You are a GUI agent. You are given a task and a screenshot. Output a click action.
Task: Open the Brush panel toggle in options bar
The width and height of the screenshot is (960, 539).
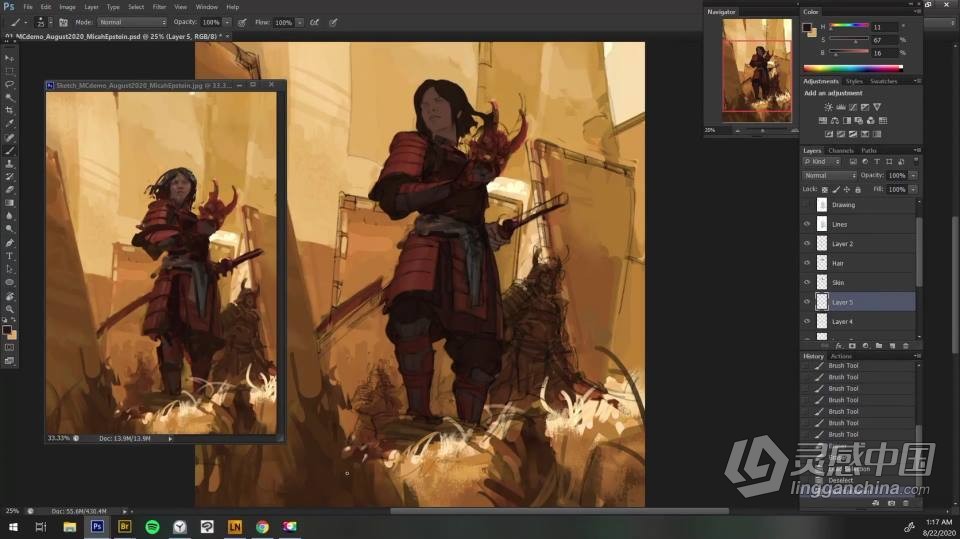[x=63, y=22]
